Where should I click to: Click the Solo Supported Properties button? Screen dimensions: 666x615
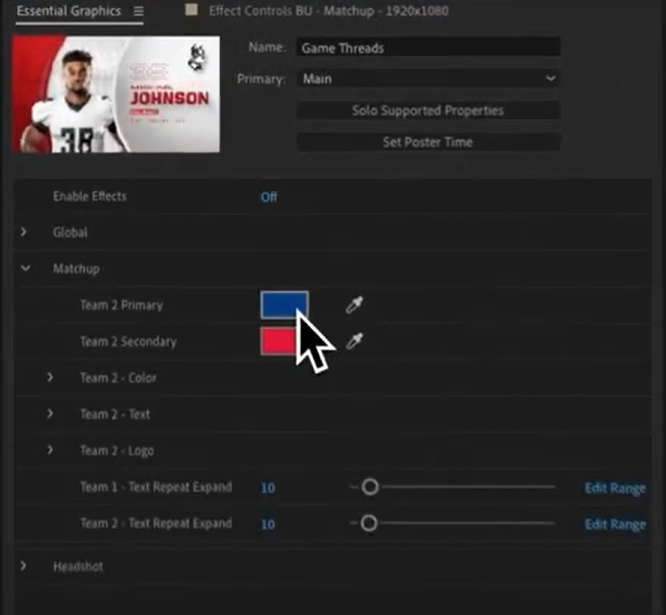coord(428,110)
